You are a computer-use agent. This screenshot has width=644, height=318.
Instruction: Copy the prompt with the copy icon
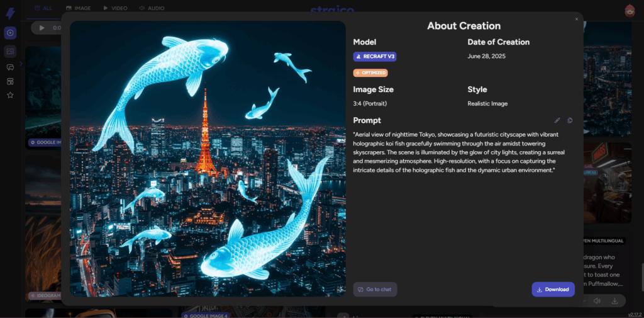(570, 120)
